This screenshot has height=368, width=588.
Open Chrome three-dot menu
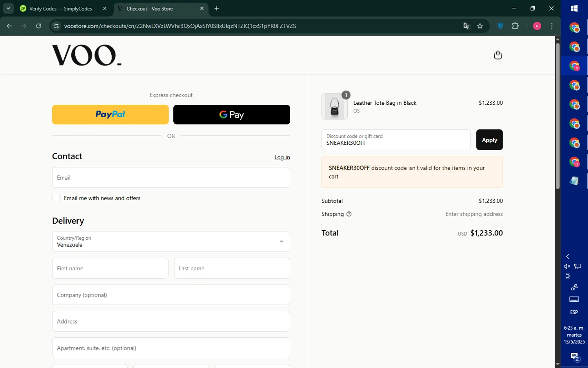point(552,26)
